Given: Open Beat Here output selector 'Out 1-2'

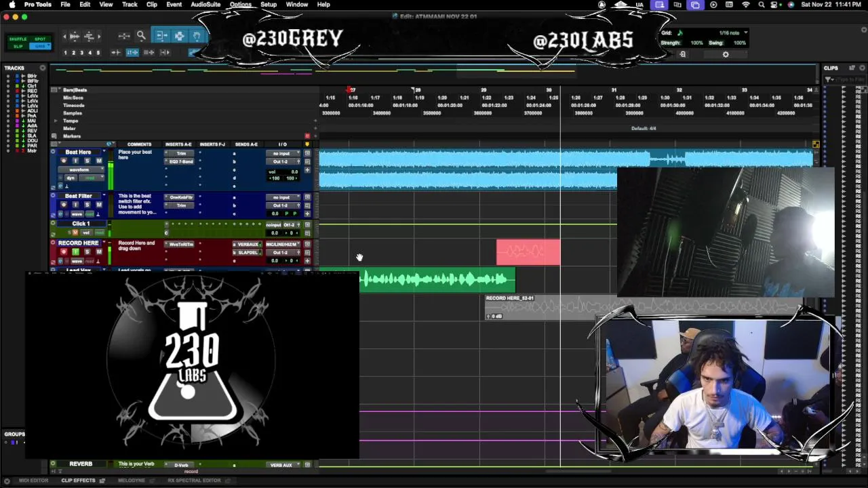Looking at the screenshot, I should point(283,161).
